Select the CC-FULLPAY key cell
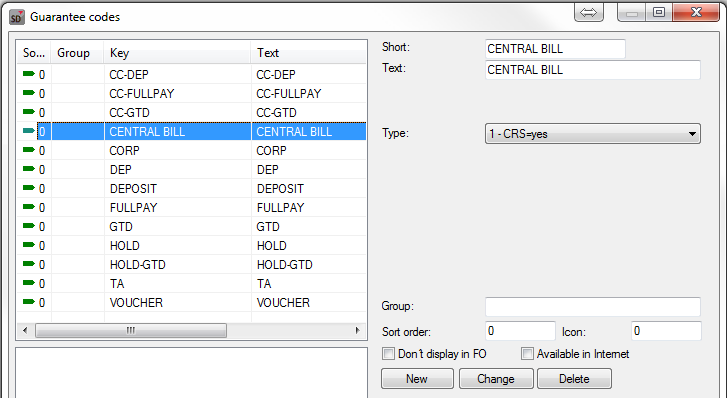Viewport: 727px width, 398px height. (x=178, y=93)
